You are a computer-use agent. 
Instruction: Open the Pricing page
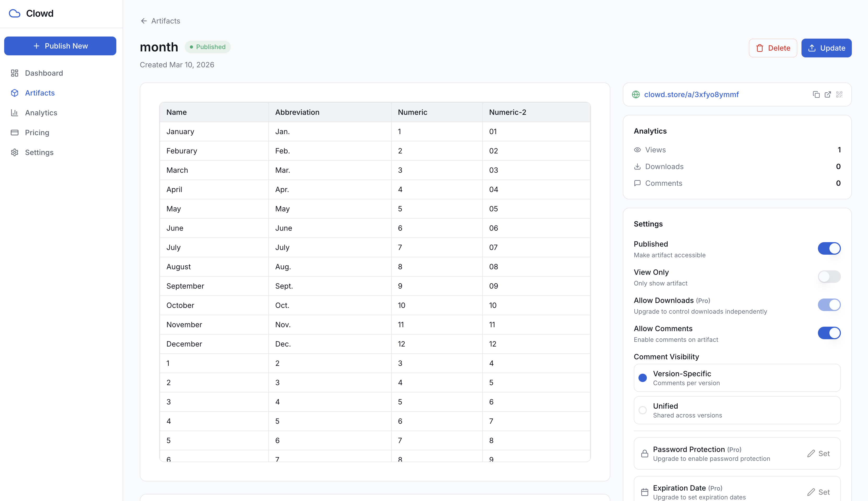point(37,133)
